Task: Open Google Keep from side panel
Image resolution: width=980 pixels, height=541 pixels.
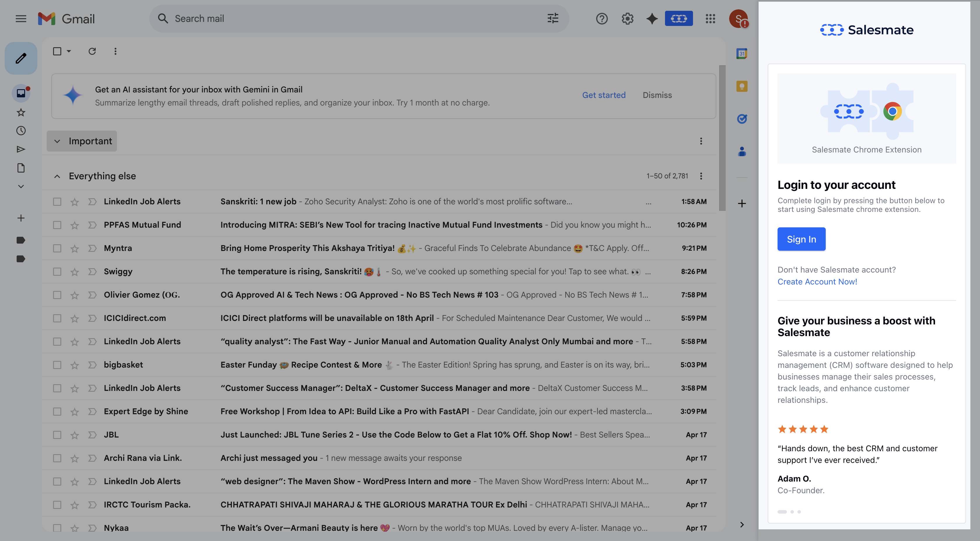Action: (x=741, y=86)
